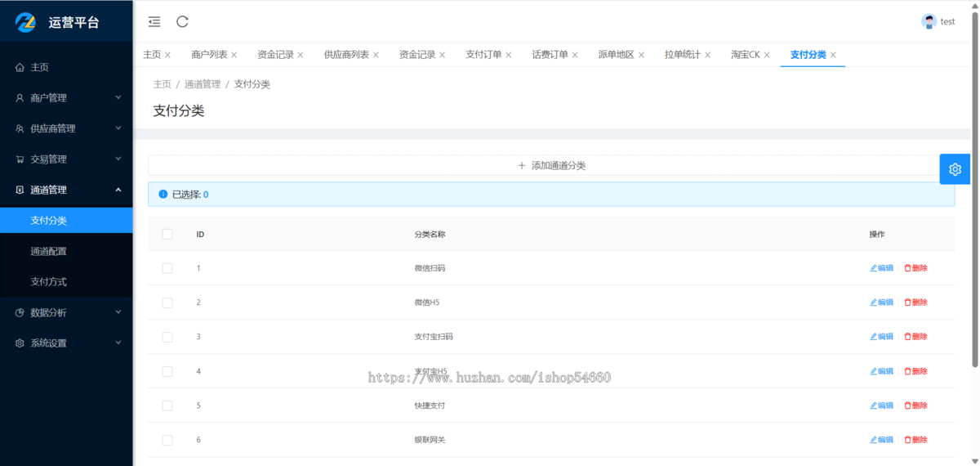Edit the 支付宝扫码 category
This screenshot has width=980, height=466.
(x=881, y=337)
